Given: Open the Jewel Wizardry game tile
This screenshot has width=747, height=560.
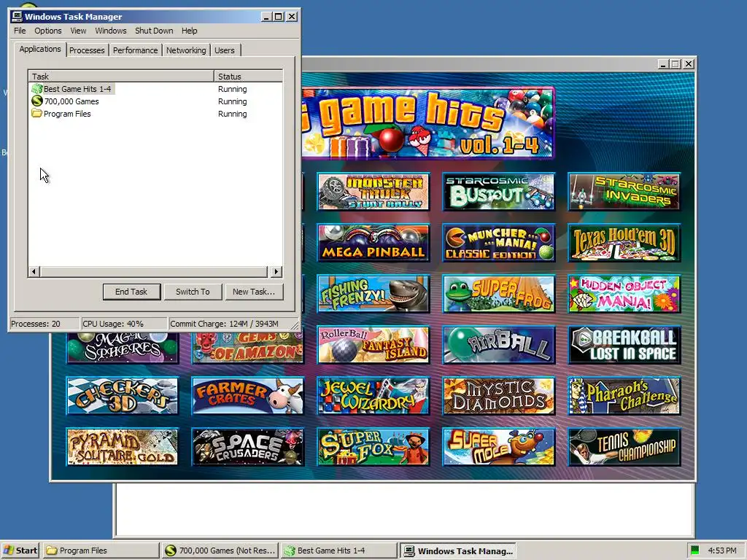Looking at the screenshot, I should point(373,396).
